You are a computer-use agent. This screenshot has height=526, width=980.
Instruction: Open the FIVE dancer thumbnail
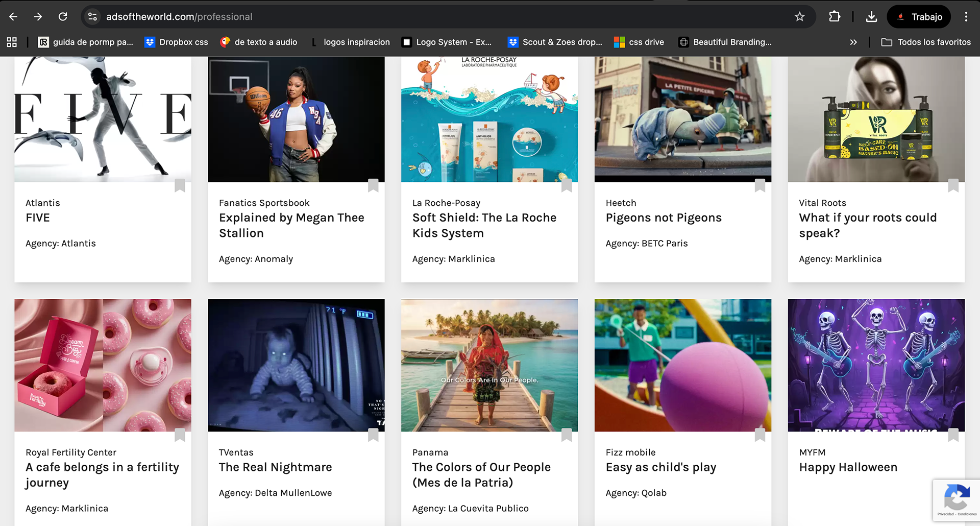(103, 119)
